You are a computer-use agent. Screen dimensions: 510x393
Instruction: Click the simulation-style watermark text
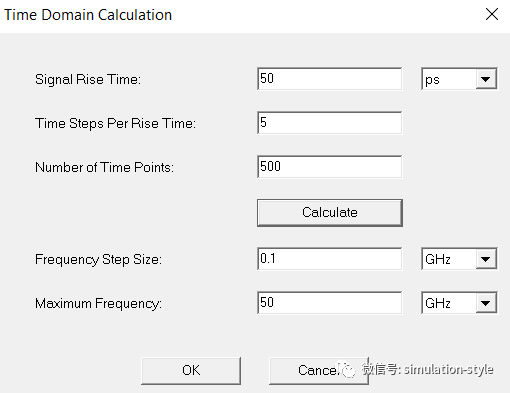(x=449, y=369)
